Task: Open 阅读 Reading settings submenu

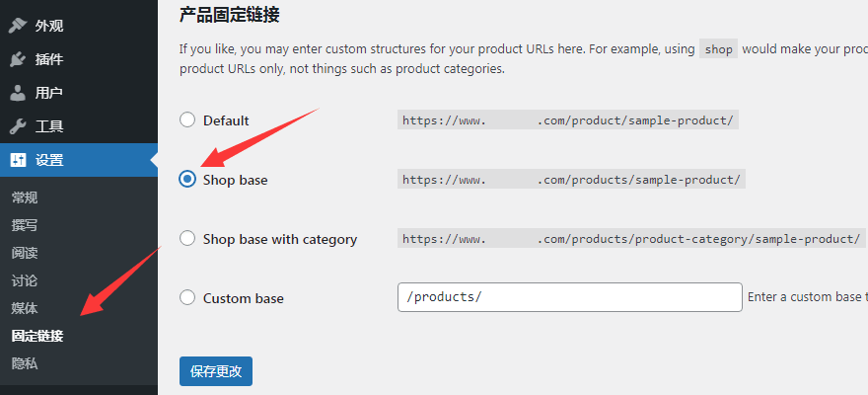Action: (x=25, y=253)
